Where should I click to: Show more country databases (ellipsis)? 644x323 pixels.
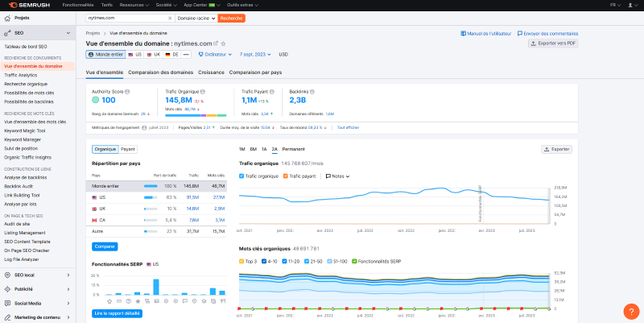[x=186, y=54]
